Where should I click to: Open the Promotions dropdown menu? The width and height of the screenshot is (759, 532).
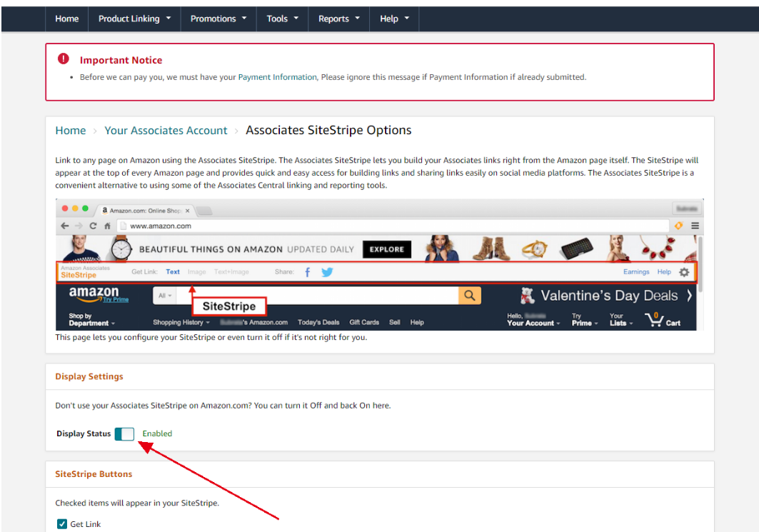tap(218, 19)
